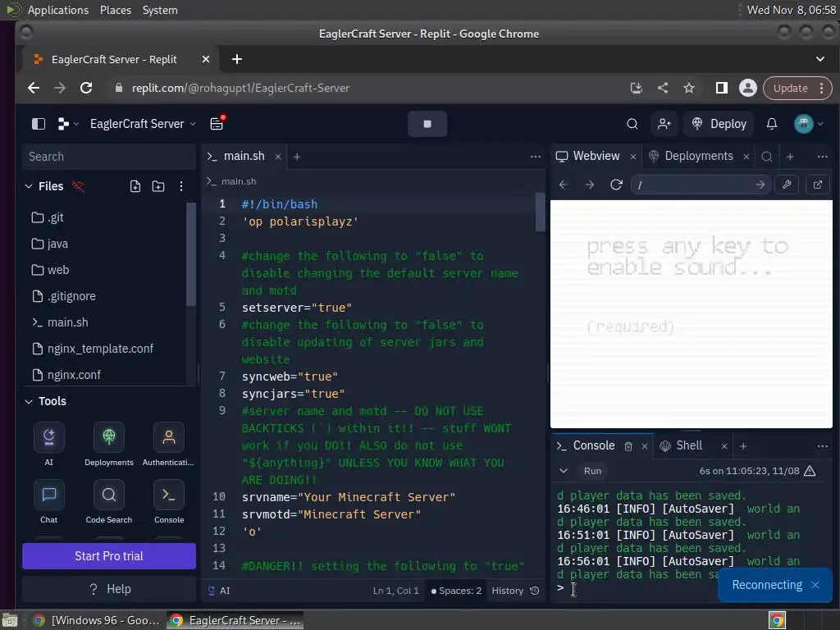Click AI in the editor status bar
This screenshot has height=630, width=840.
click(219, 591)
